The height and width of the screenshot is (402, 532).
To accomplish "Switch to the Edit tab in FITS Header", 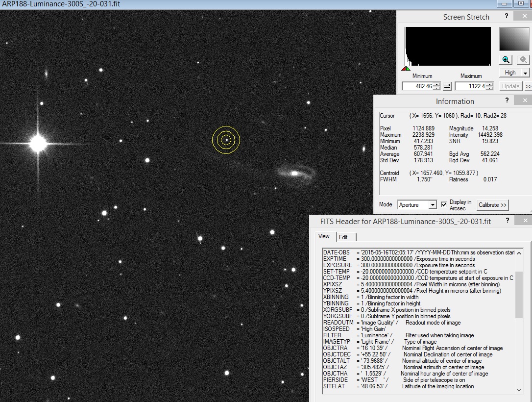I will [343, 237].
